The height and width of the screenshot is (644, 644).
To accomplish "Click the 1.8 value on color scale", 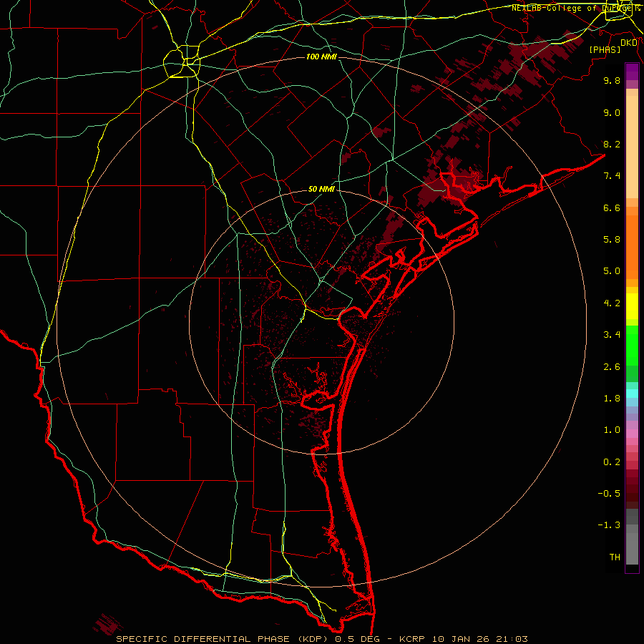I will [x=612, y=399].
